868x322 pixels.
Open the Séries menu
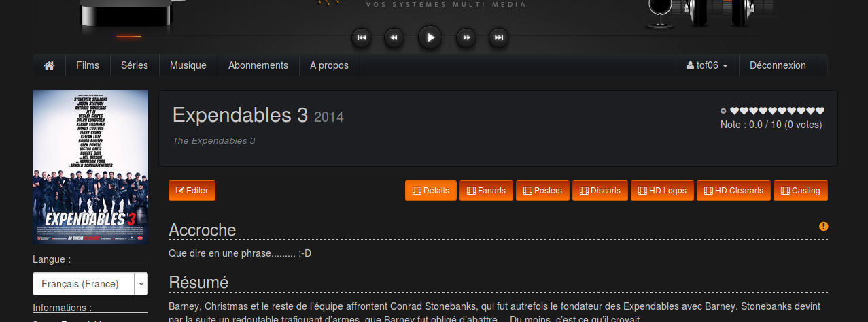[x=135, y=65]
